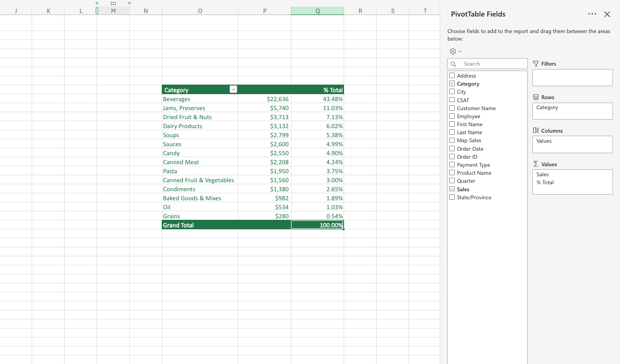Select column Q header

318,11
